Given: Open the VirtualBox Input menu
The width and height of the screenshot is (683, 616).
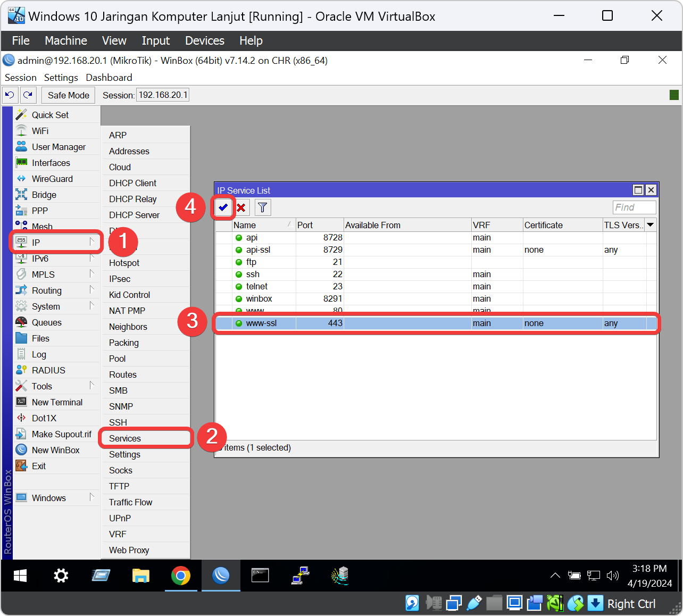Looking at the screenshot, I should coord(156,40).
